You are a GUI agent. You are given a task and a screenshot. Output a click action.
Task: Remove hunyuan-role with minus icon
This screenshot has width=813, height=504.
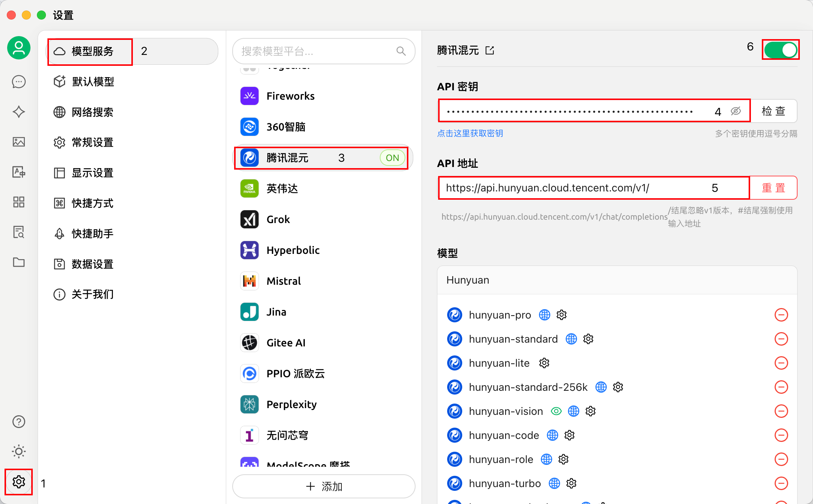pos(781,459)
